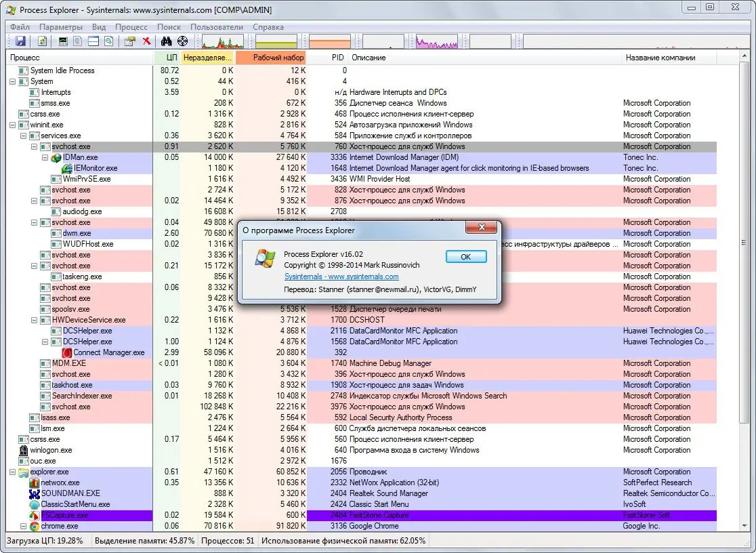
Task: Click the Save toolbar icon
Action: (20, 41)
